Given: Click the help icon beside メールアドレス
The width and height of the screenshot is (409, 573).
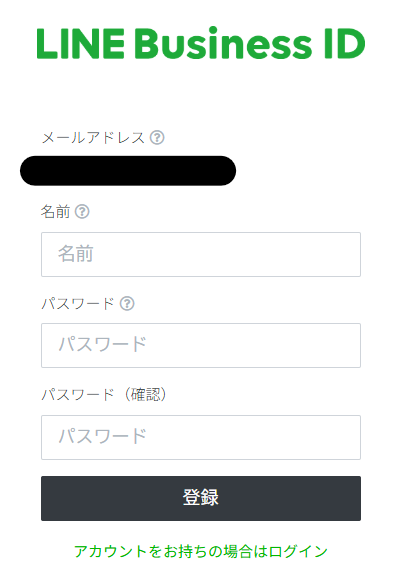Looking at the screenshot, I should point(157,138).
